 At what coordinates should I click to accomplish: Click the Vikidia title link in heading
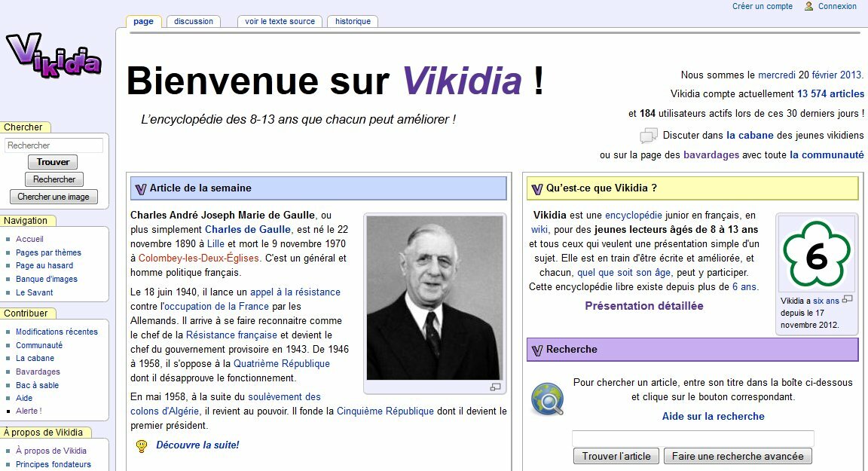point(462,81)
